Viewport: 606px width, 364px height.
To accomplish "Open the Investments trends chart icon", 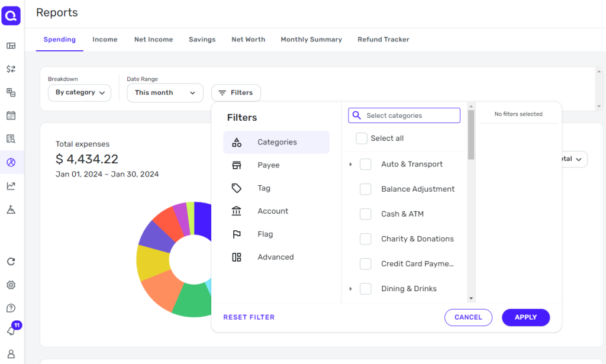I will tap(11, 185).
